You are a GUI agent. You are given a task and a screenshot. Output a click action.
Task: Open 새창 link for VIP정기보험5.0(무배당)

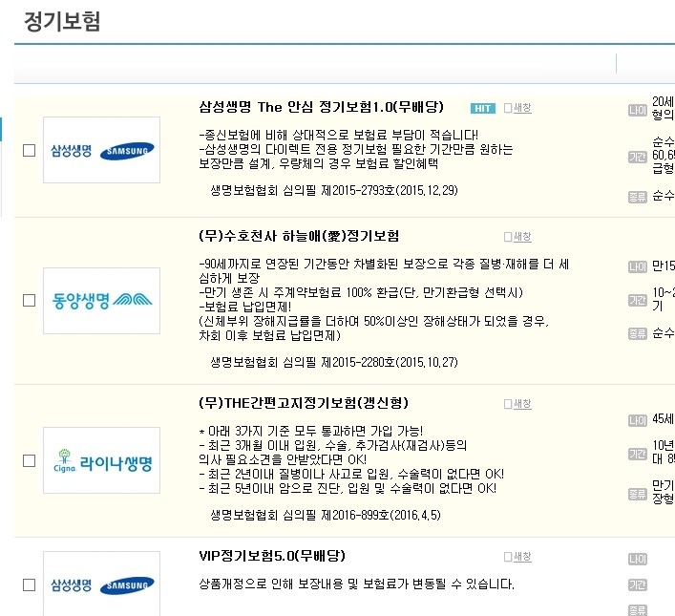(x=522, y=557)
